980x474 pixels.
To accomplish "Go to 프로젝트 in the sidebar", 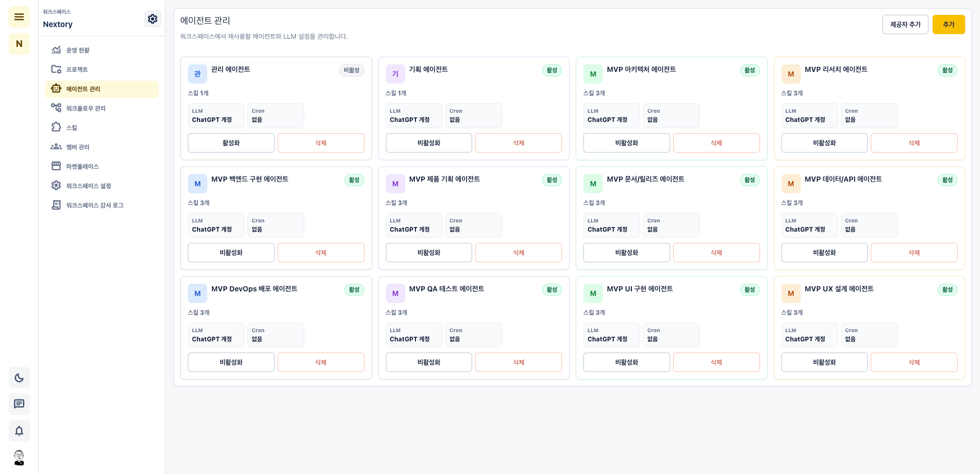I will click(x=102, y=69).
